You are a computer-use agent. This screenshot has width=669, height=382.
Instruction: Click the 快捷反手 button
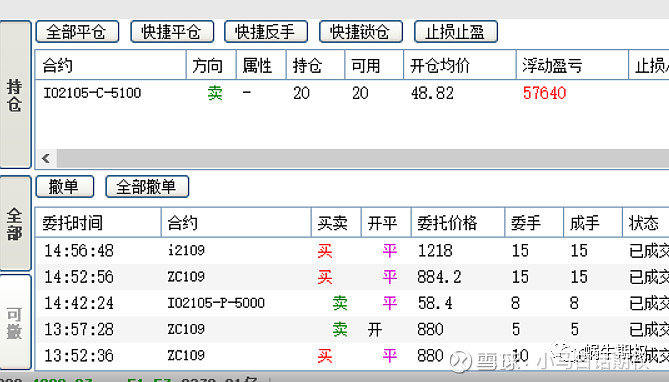(266, 32)
